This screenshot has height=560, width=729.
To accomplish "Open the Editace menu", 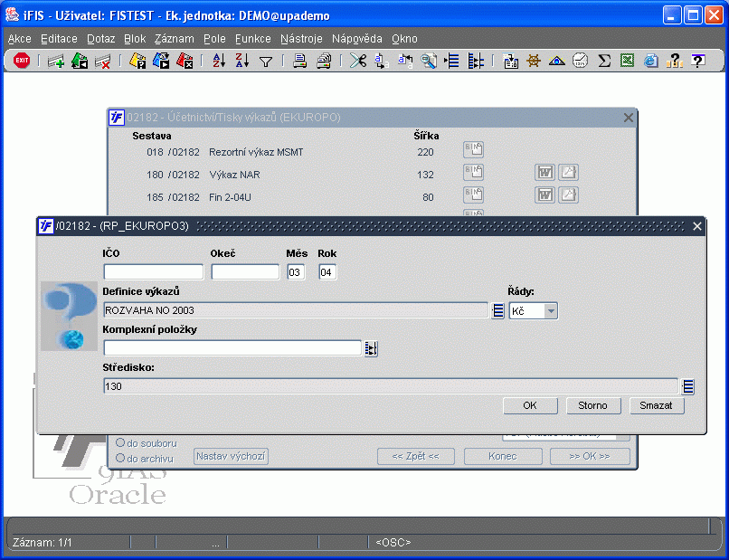I will point(59,39).
